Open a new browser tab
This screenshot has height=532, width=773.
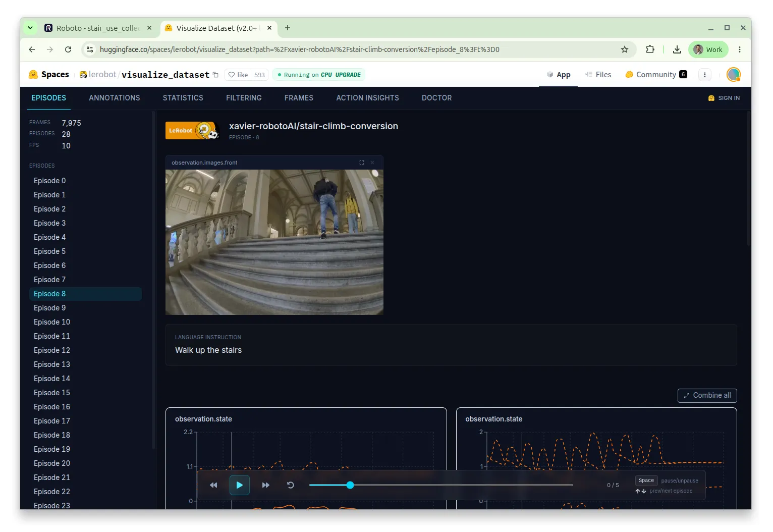288,28
